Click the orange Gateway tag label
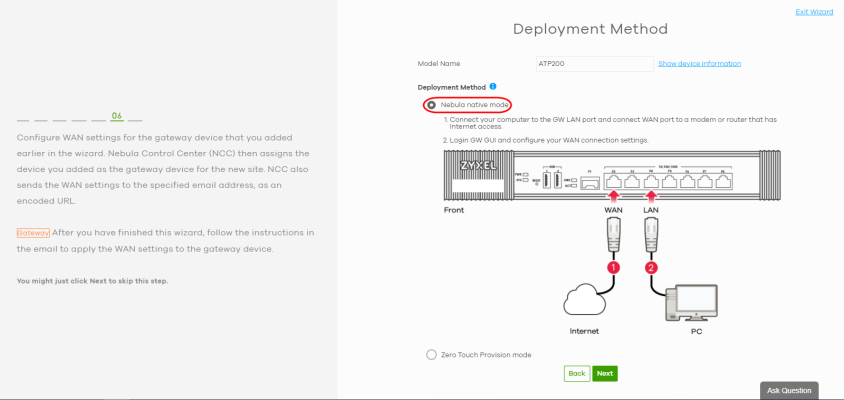 click(33, 232)
